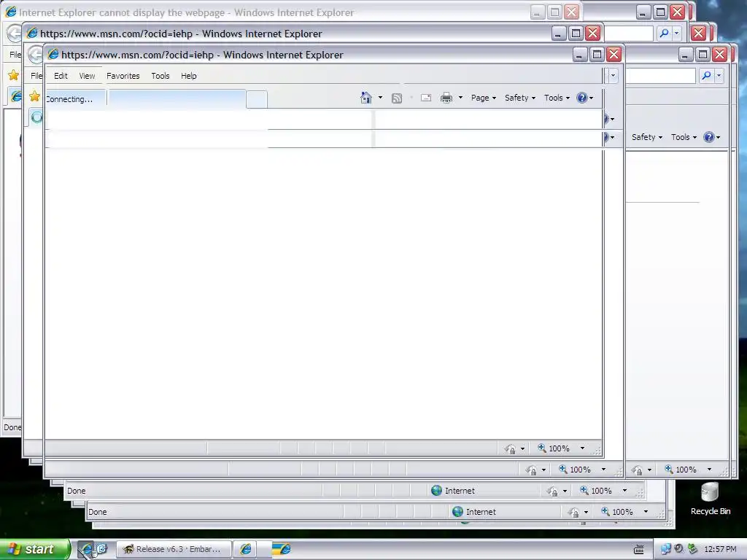Expand the Home button dropdown arrow

(380, 98)
